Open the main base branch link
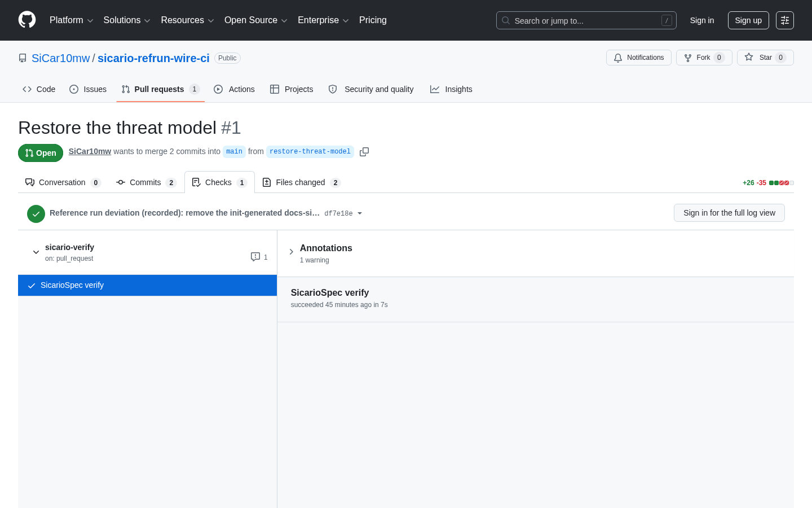The image size is (812, 508). (x=234, y=151)
